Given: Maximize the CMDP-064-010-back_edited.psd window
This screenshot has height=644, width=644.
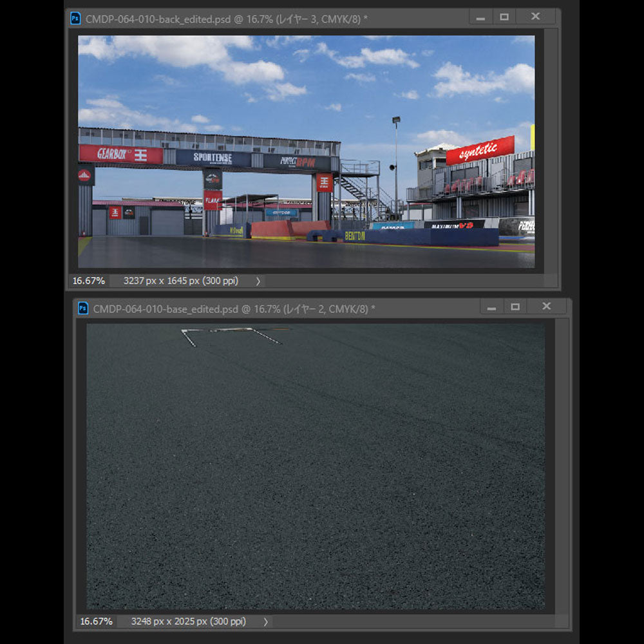Looking at the screenshot, I should 504,17.
